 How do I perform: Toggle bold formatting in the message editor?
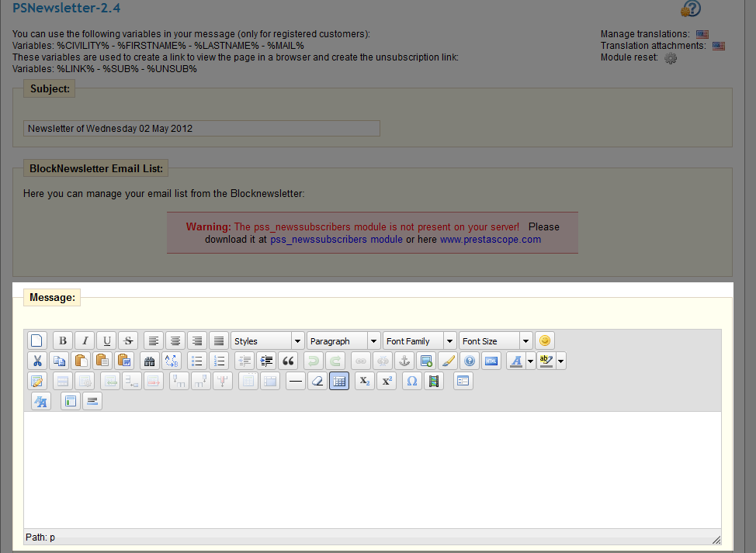click(63, 340)
